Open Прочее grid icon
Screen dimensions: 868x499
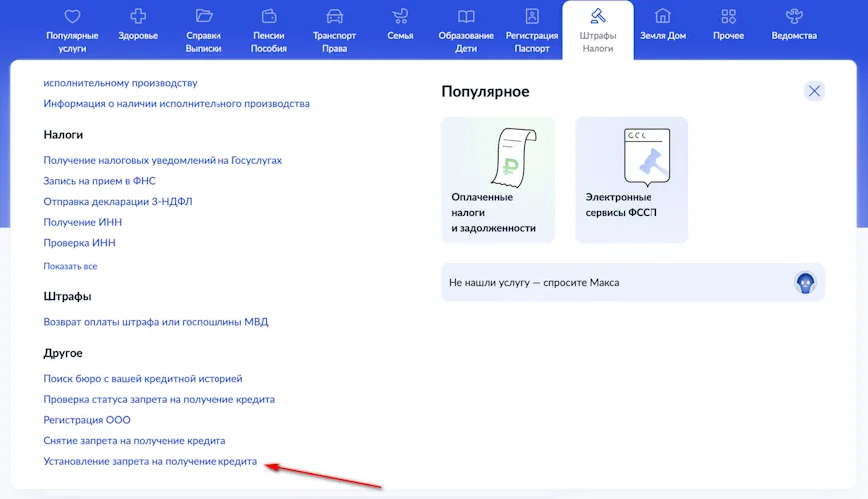pos(728,16)
